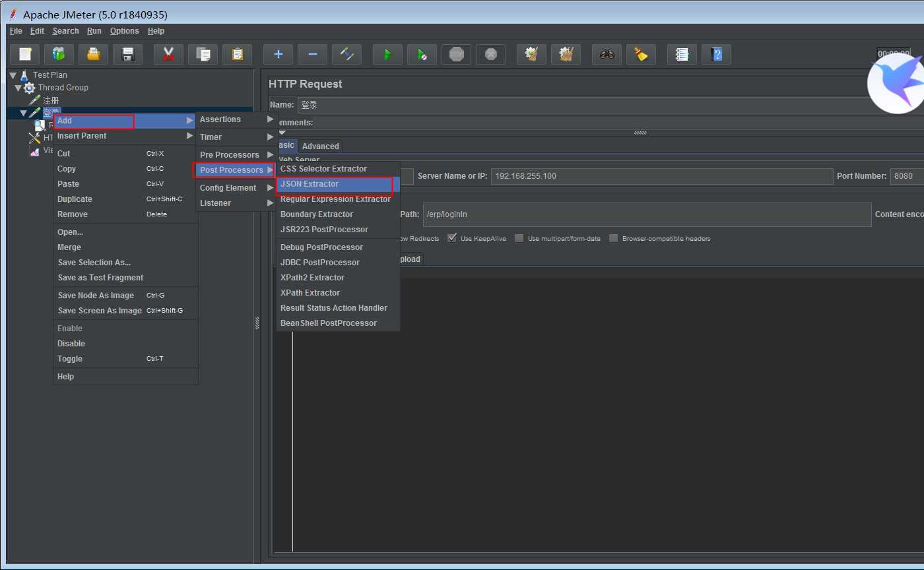Image resolution: width=924 pixels, height=570 pixels.
Task: Choose Boundary Extractor
Action: 338,214
